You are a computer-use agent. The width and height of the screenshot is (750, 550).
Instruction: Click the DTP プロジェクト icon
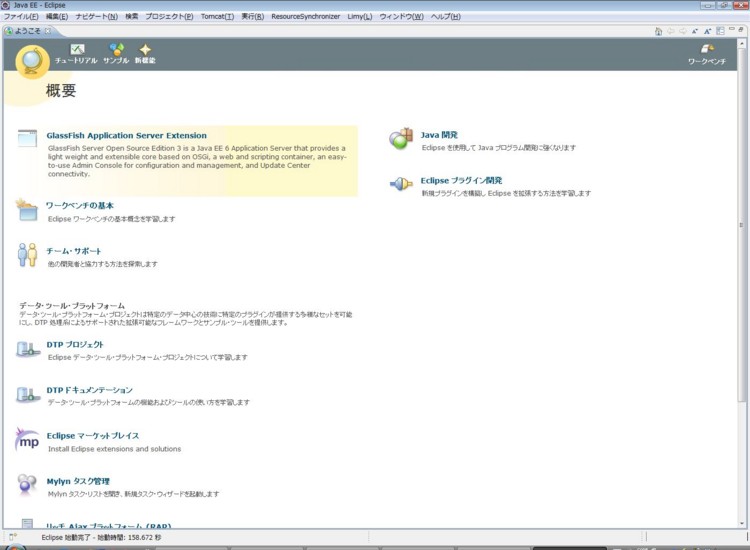point(28,349)
